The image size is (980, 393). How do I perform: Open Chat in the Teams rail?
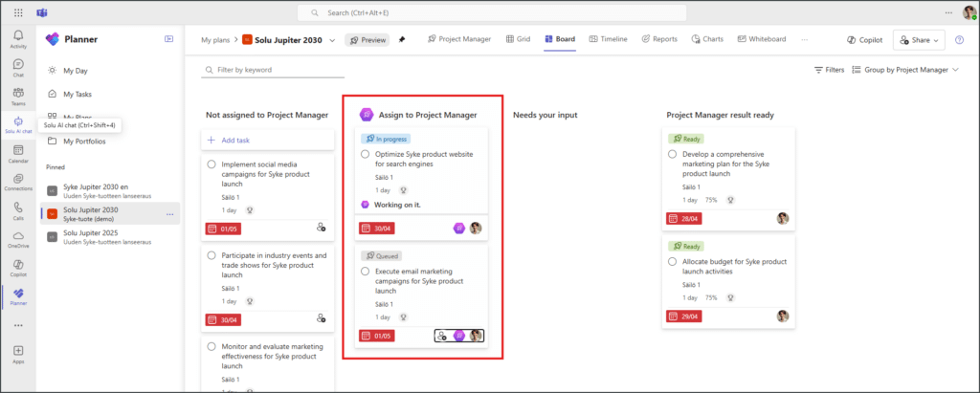tap(18, 68)
